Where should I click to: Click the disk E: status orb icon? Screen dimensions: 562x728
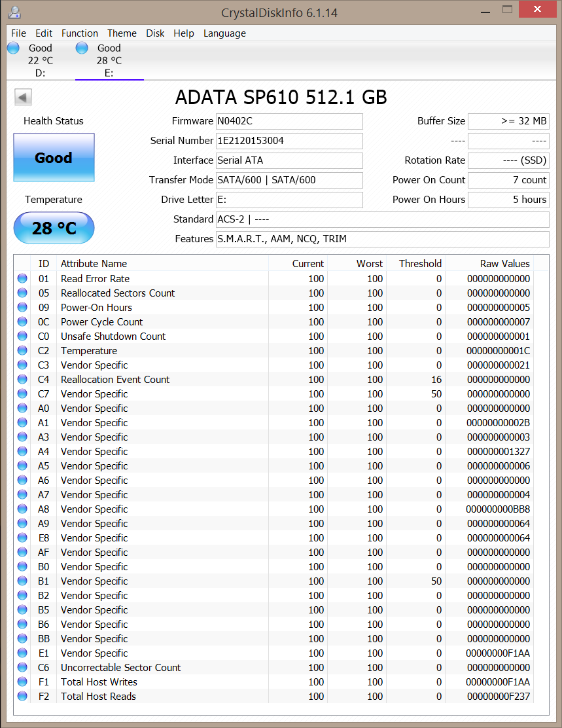point(82,48)
